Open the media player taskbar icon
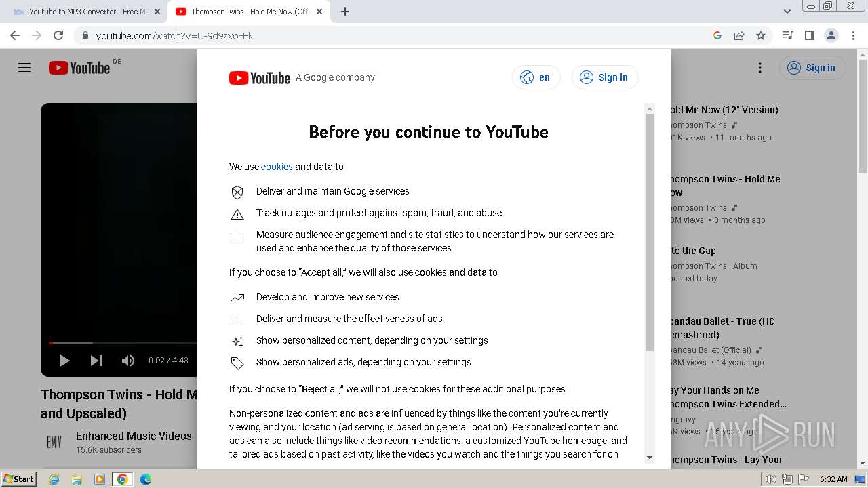The image size is (868, 488). 100,479
